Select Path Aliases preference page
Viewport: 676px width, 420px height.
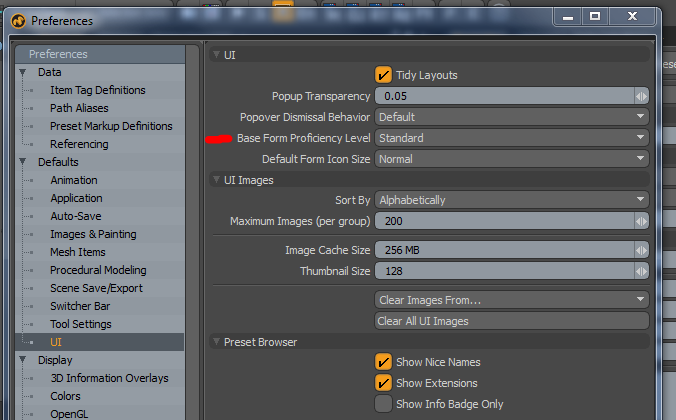coord(79,108)
